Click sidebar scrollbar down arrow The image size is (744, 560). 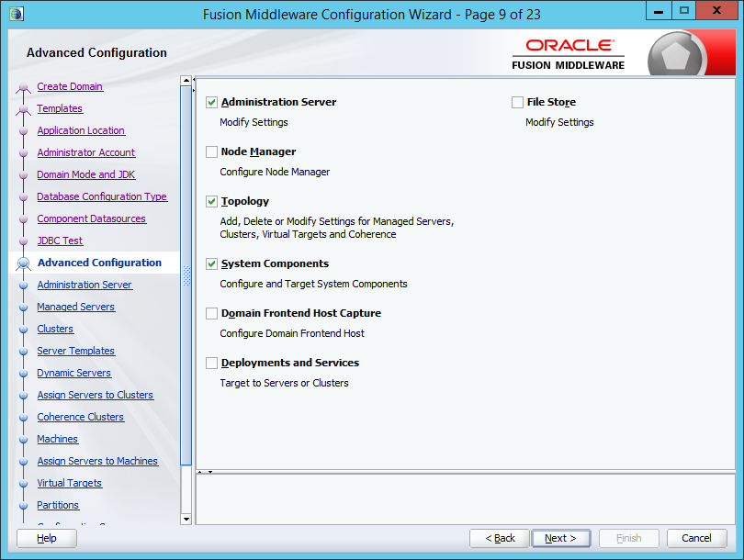point(186,519)
